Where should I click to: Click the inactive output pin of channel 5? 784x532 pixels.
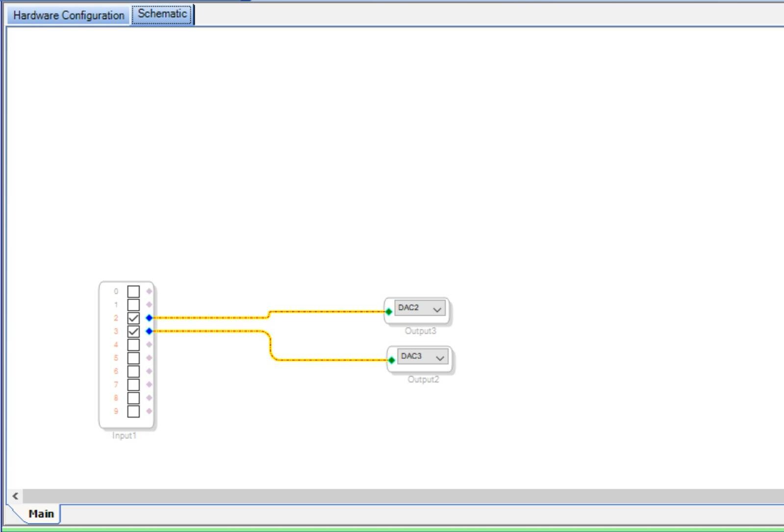click(150, 357)
